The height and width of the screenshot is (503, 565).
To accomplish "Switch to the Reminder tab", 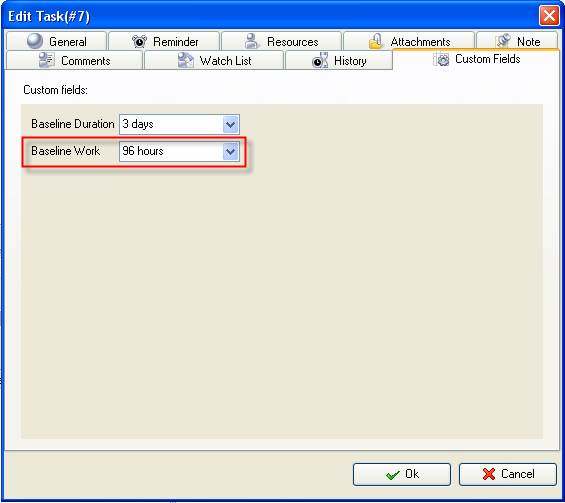I will click(x=164, y=41).
